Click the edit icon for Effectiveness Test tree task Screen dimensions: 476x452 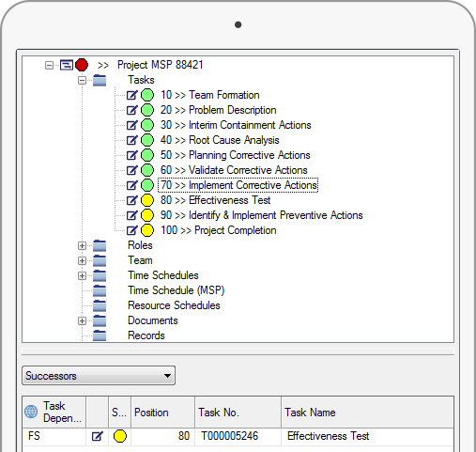click(131, 200)
